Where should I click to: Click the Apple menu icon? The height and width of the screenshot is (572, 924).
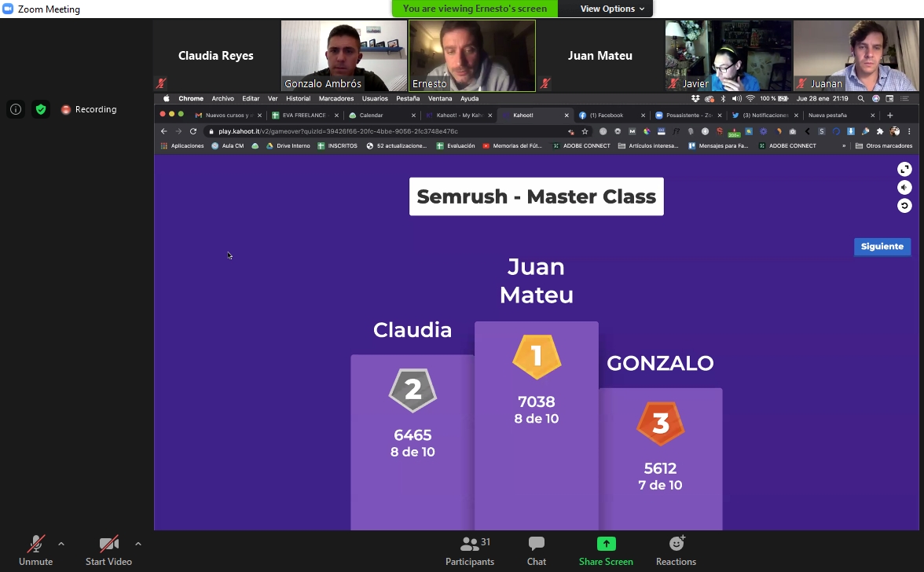coord(167,98)
